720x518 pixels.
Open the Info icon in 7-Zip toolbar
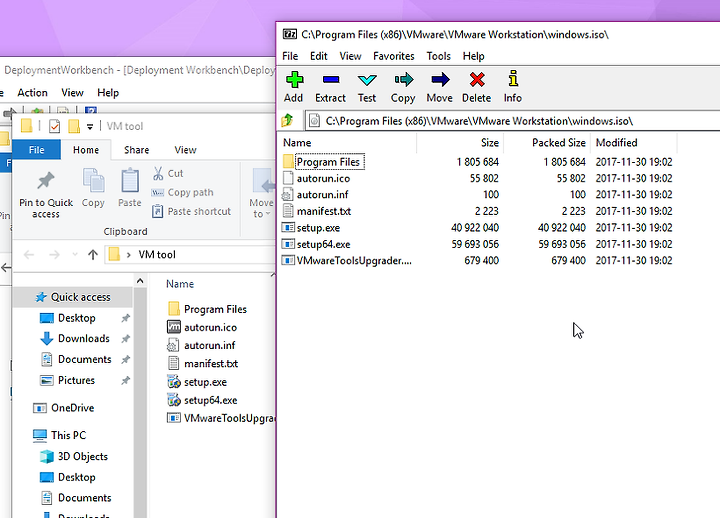tap(513, 87)
